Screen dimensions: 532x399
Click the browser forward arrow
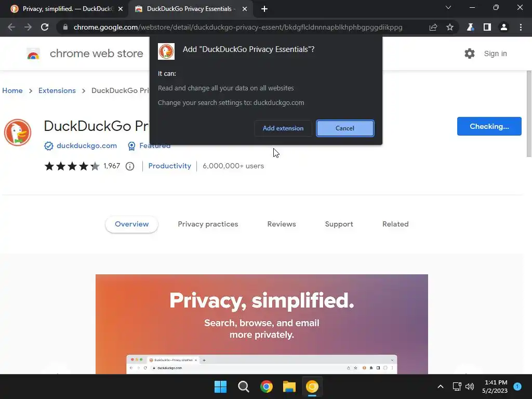point(28,27)
